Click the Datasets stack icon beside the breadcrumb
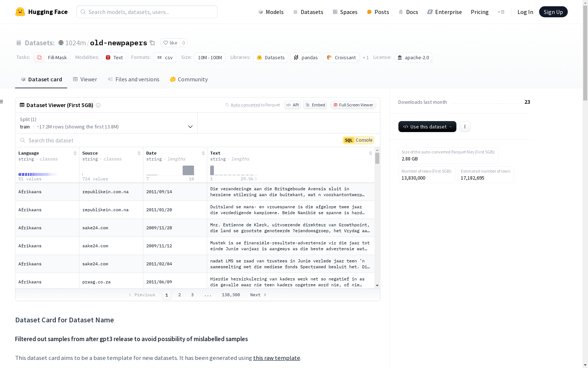The image size is (588, 368). 19,43
